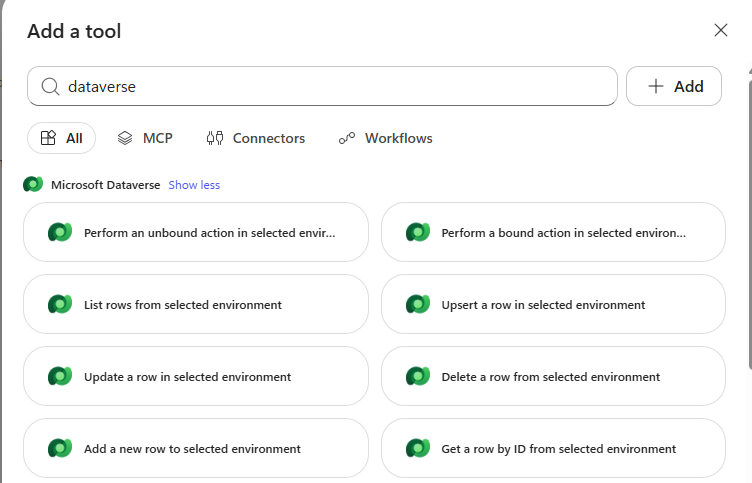Click the Add button label
The height and width of the screenshot is (483, 752).
[x=689, y=86]
